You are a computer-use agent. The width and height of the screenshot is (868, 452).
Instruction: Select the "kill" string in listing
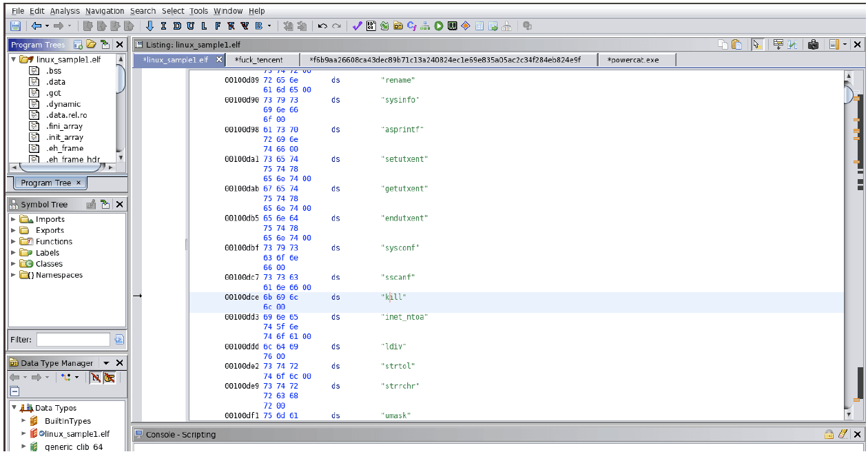point(394,297)
